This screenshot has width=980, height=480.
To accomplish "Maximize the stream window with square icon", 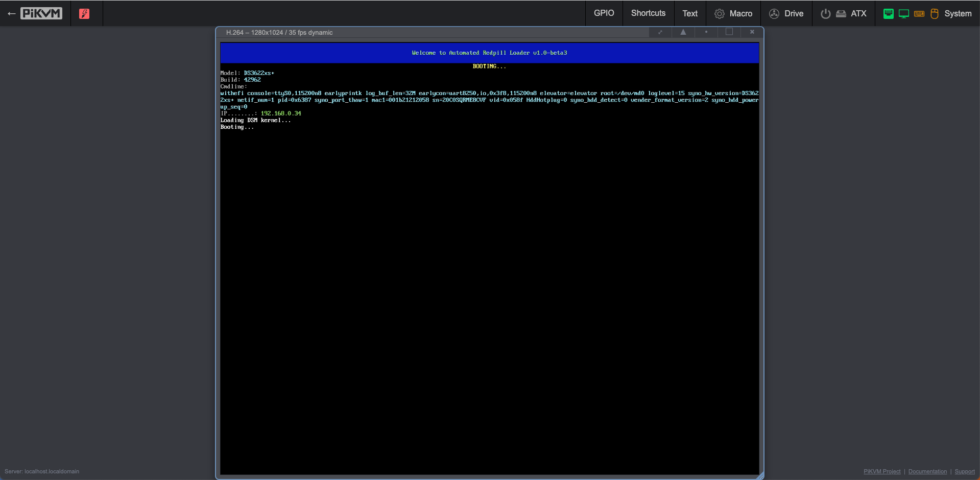I will coord(729,32).
